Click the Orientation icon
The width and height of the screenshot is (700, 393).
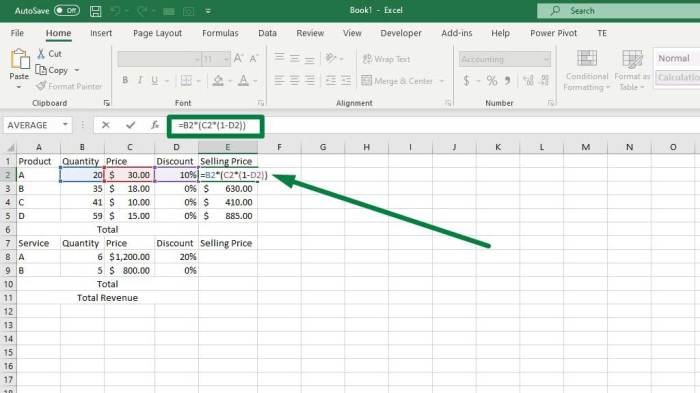click(x=331, y=58)
